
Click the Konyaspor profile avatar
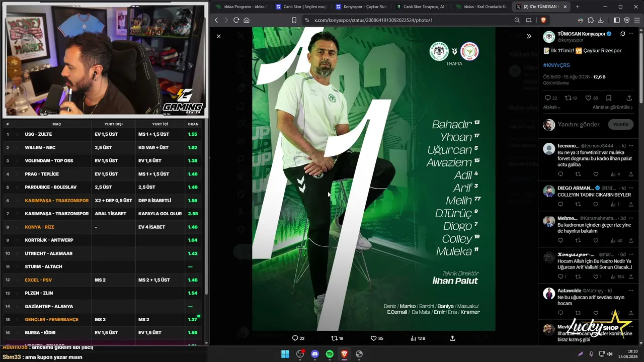[549, 37]
